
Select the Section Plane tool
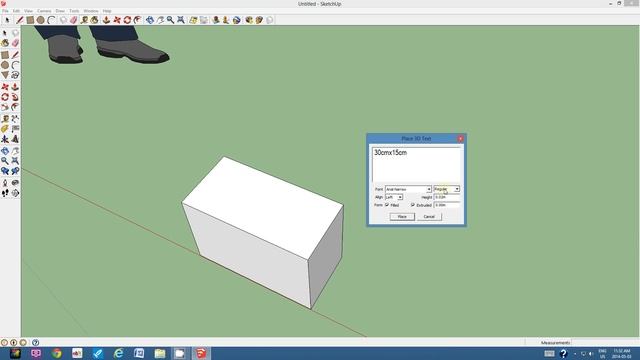[x=15, y=193]
